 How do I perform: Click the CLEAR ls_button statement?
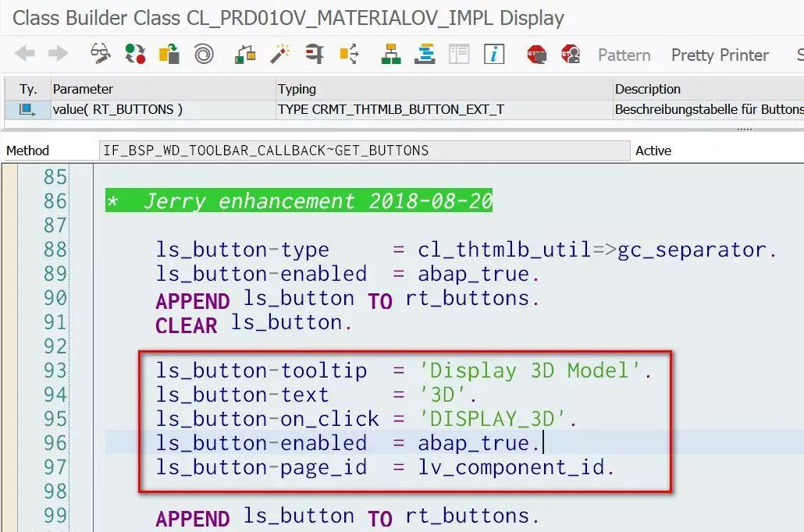pyautogui.click(x=254, y=324)
